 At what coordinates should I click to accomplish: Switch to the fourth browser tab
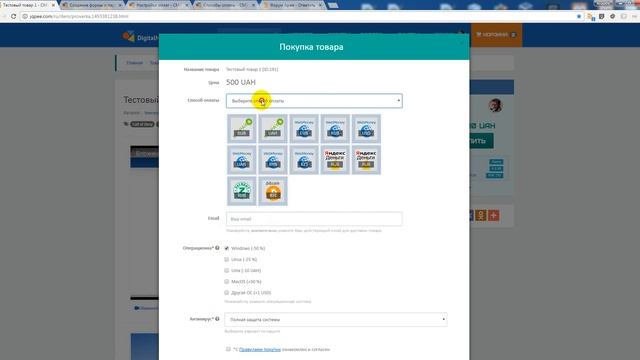point(225,5)
